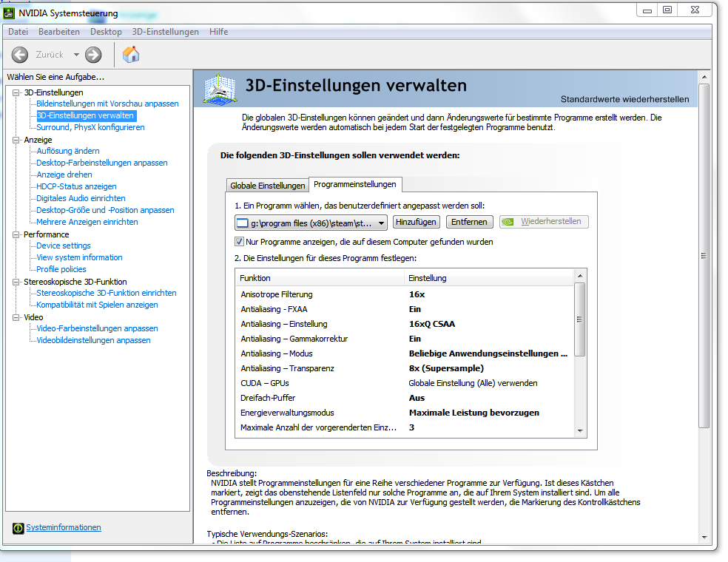Collapse the 3D-Einstellungen tree node

point(16,92)
